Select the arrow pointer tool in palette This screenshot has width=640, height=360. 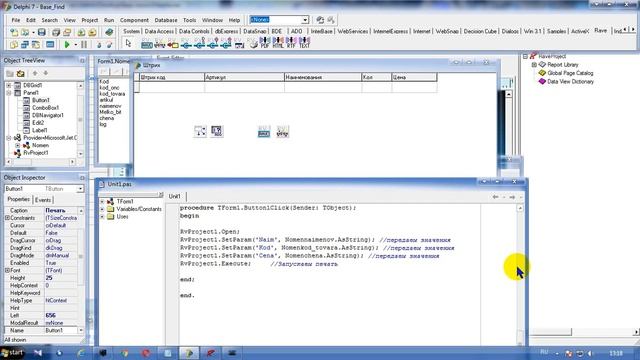click(128, 43)
